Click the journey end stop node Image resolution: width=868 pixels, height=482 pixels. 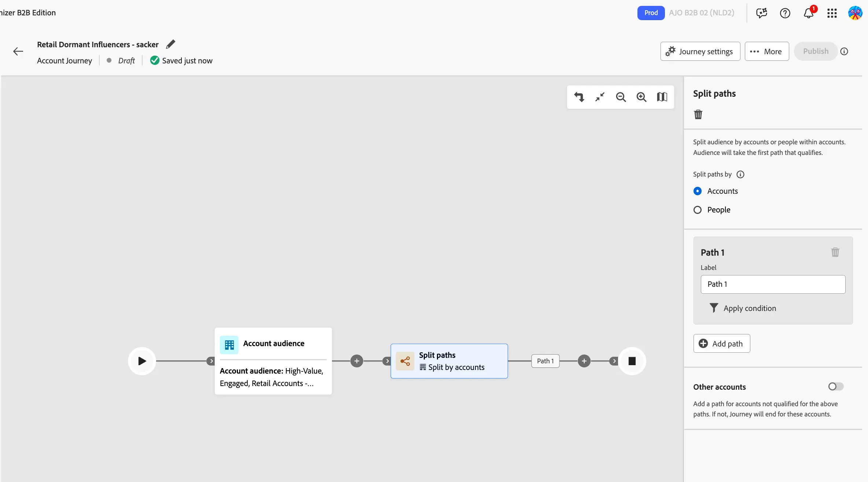click(x=632, y=361)
